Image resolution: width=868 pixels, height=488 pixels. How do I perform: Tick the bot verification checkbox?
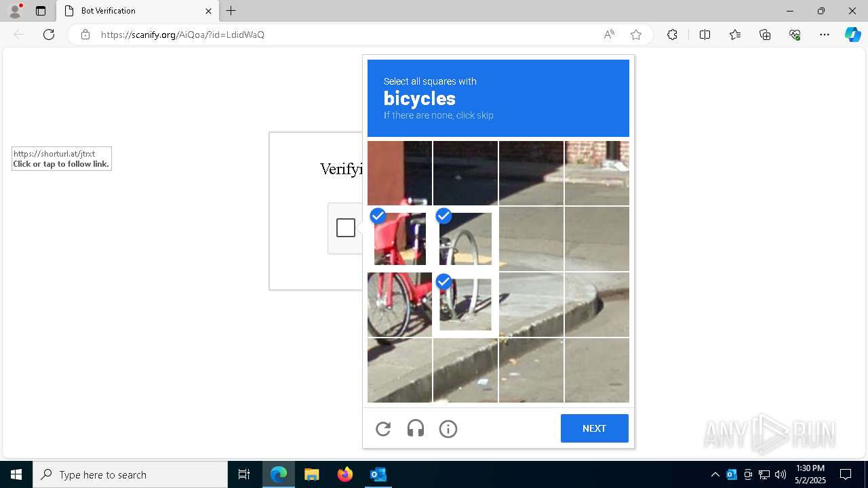346,228
